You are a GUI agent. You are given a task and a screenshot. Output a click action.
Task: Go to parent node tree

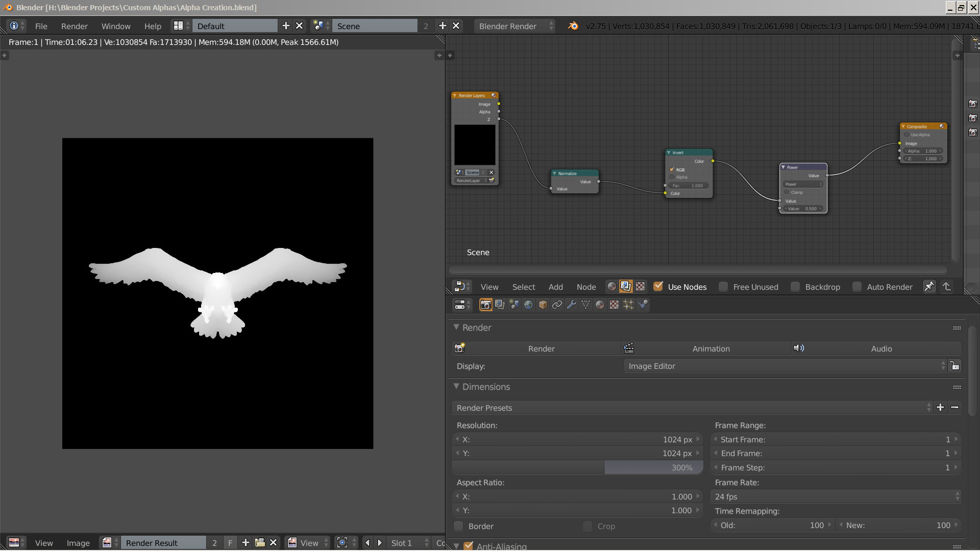point(947,287)
